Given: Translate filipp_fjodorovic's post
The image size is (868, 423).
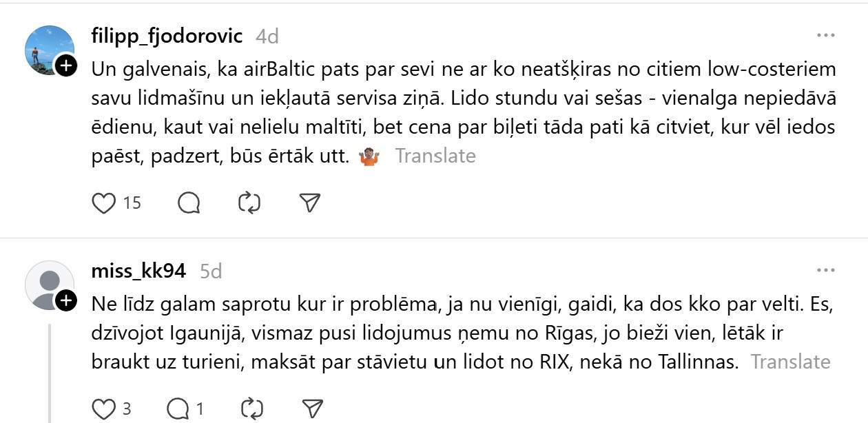Looking at the screenshot, I should pos(435,156).
